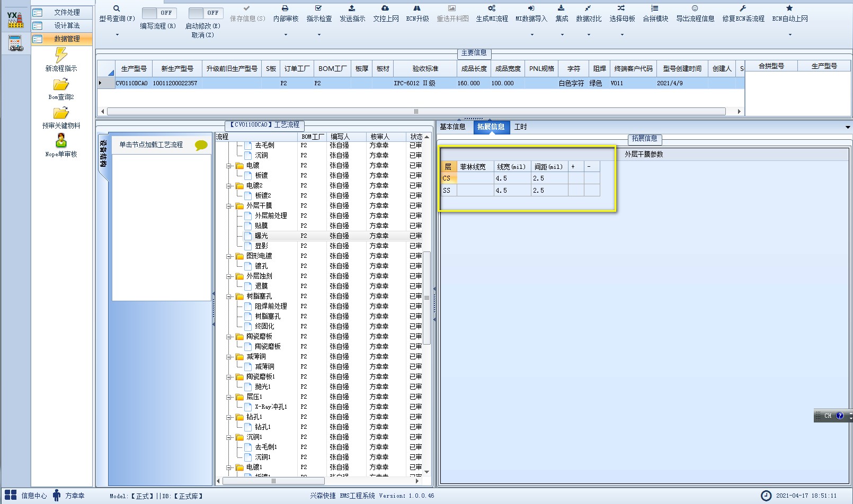
Task: Open 预审关键物料 folder icon
Action: pyautogui.click(x=61, y=113)
